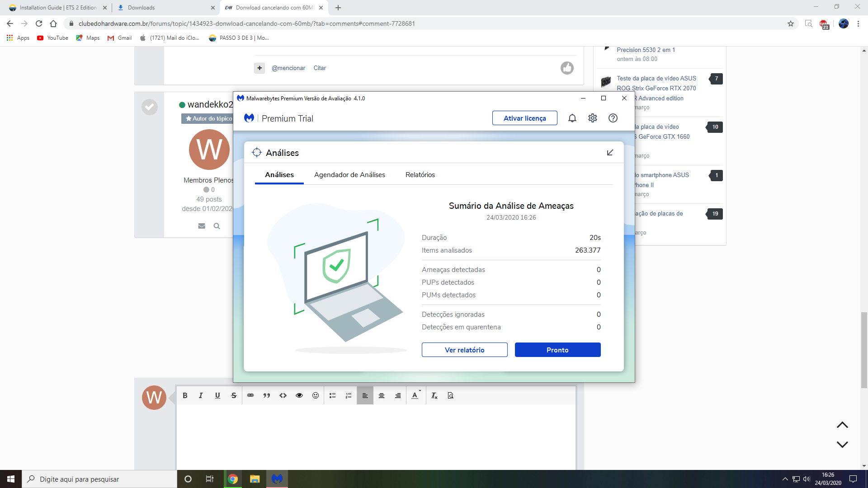This screenshot has height=488, width=868.
Task: Open wandekko2 user avatar
Action: (209, 150)
